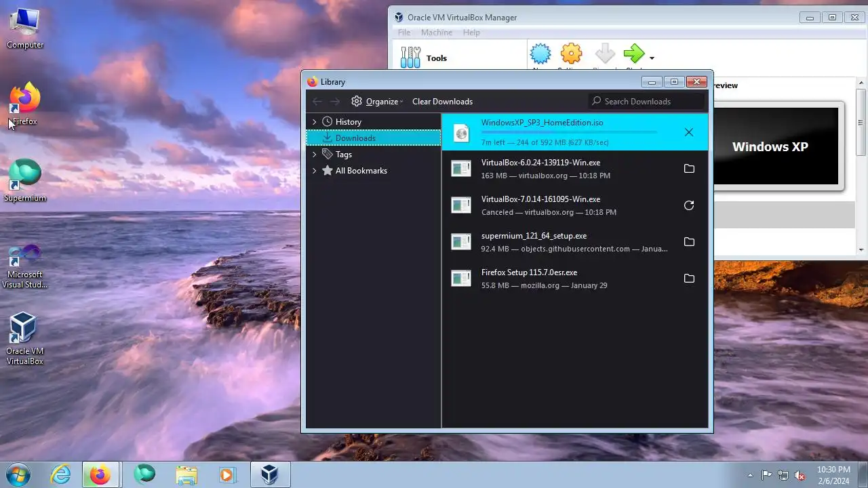Click the muted volume tray icon

click(800, 475)
